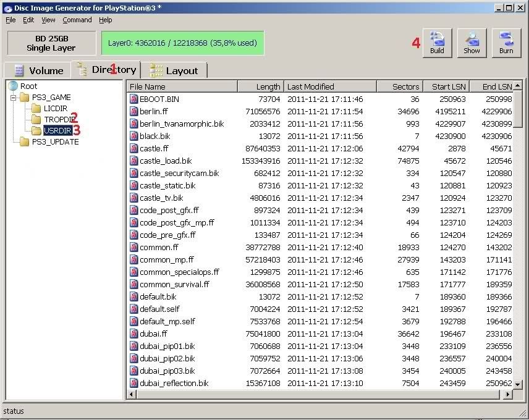
Task: Sort by Last Modified column header
Action: (x=330, y=86)
